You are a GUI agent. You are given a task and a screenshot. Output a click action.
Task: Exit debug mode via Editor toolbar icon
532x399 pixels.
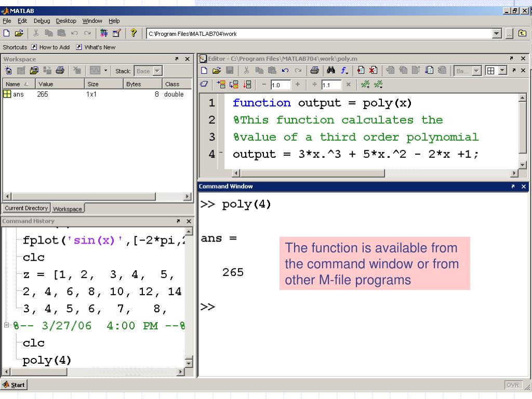[442, 71]
